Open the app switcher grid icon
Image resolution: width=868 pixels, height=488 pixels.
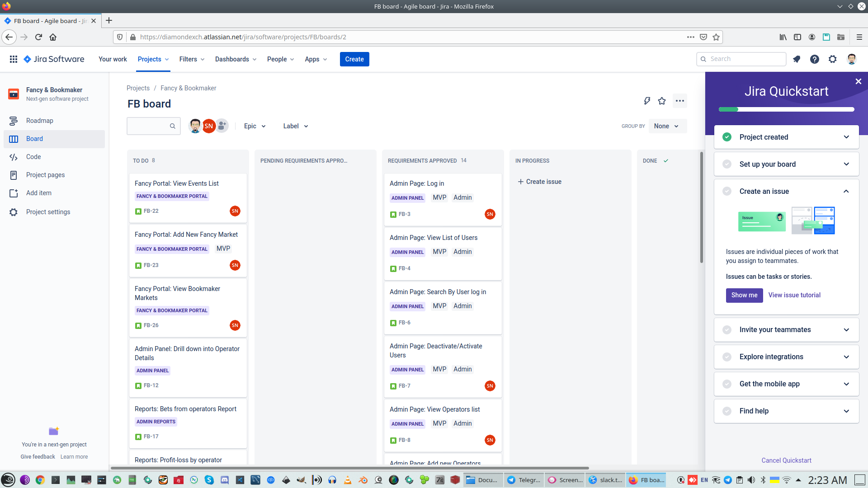(x=14, y=59)
